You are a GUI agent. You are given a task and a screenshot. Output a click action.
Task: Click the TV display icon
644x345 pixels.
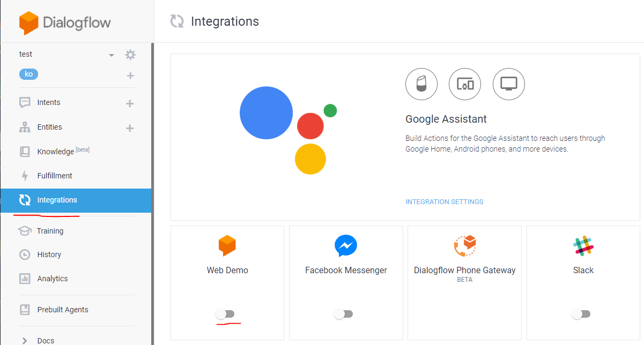tap(508, 84)
